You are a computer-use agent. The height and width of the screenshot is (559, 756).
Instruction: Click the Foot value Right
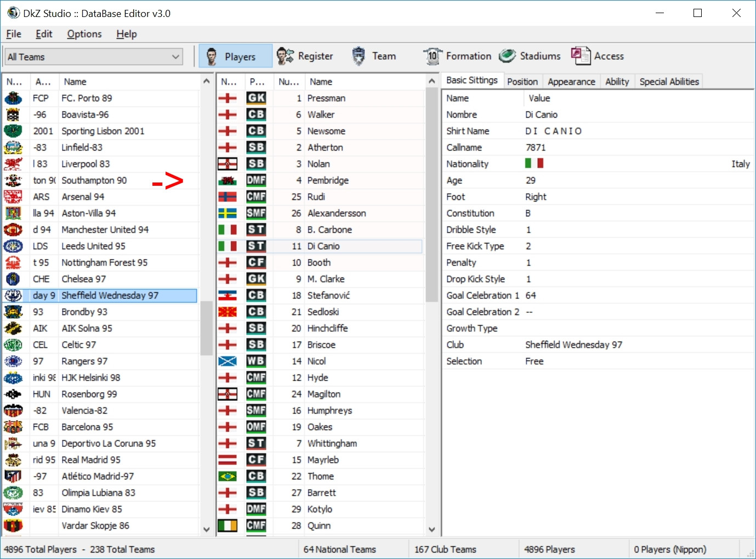[x=536, y=197]
